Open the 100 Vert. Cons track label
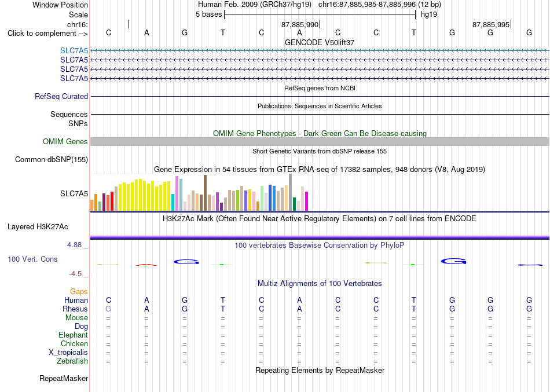 [32, 259]
